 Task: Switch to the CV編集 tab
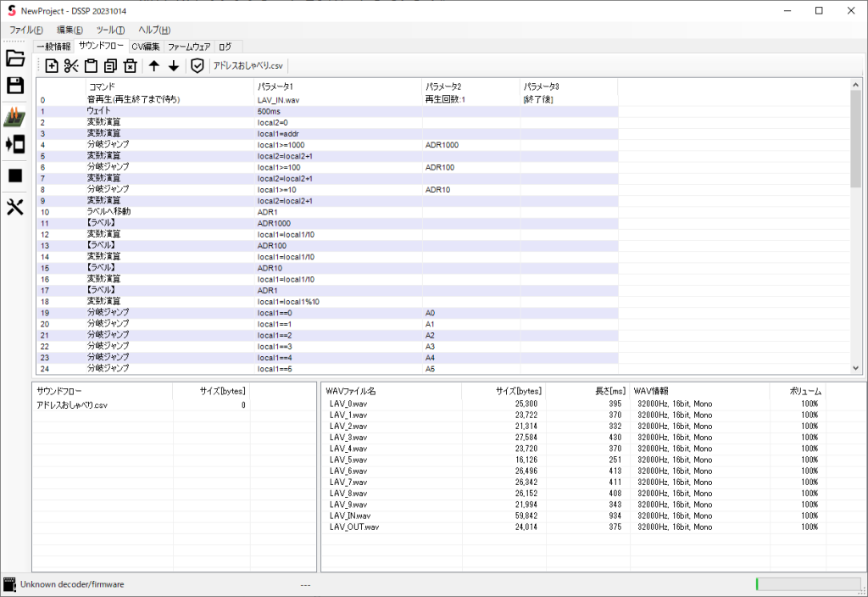[x=145, y=47]
